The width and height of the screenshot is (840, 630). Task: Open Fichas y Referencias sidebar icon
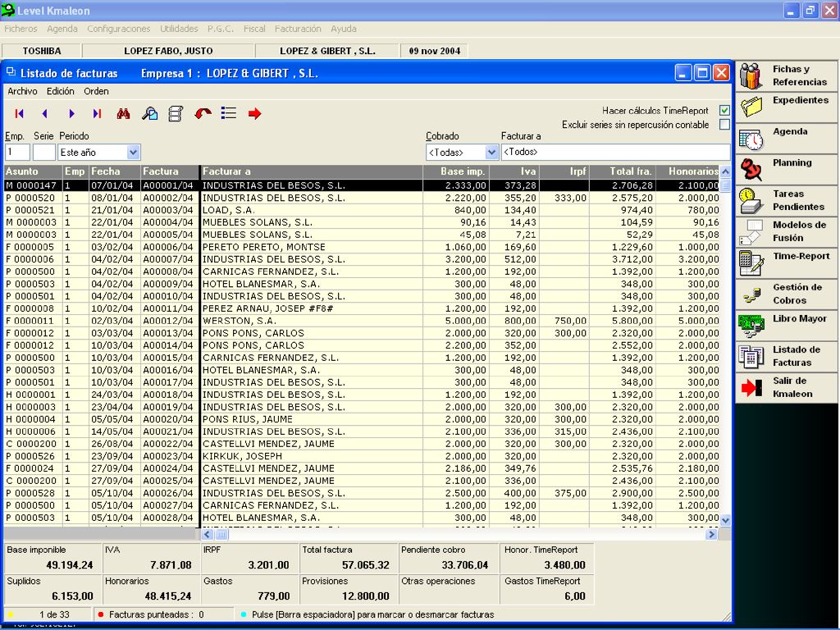click(751, 76)
